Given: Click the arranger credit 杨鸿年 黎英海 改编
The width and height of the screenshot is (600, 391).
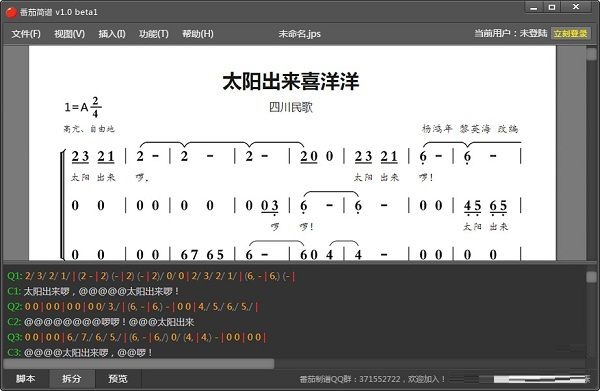Looking at the screenshot, I should pos(470,129).
